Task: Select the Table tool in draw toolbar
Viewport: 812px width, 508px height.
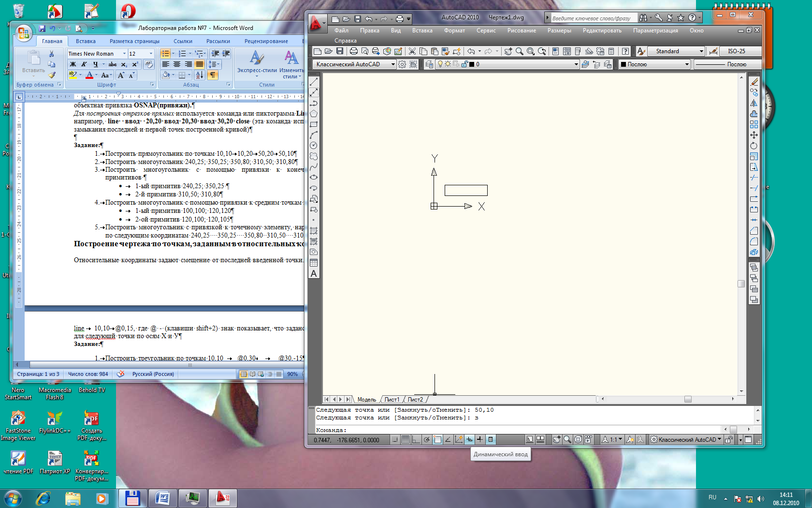Action: 314,263
